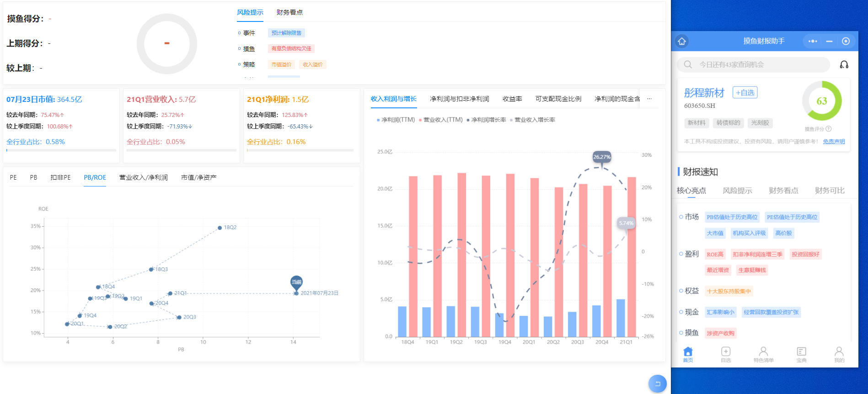Select the 收入利润与增长 chart tab
The width and height of the screenshot is (868, 394).
[x=393, y=99]
